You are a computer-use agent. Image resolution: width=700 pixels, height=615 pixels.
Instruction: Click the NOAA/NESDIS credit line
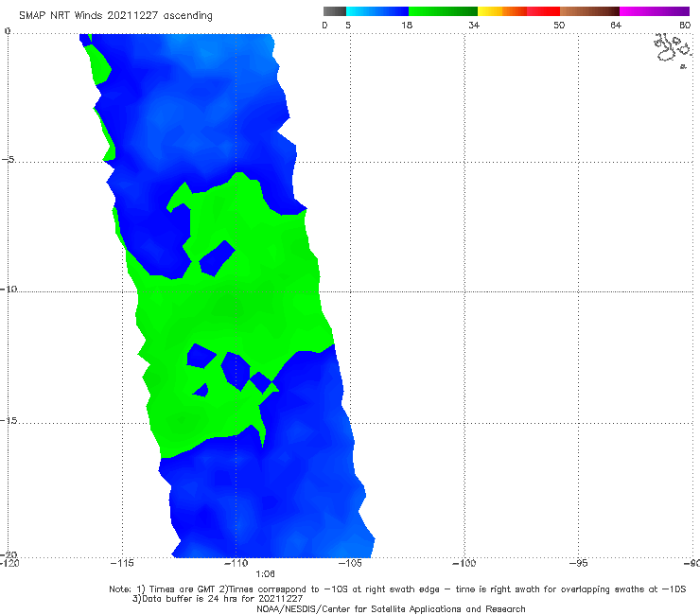point(391,609)
